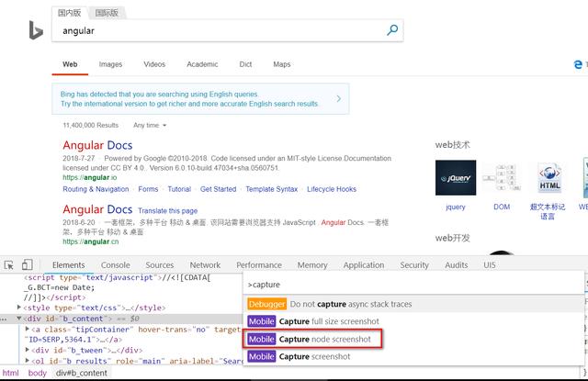The height and width of the screenshot is (381, 588).
Task: Switch to the Images search tab
Action: tap(110, 64)
